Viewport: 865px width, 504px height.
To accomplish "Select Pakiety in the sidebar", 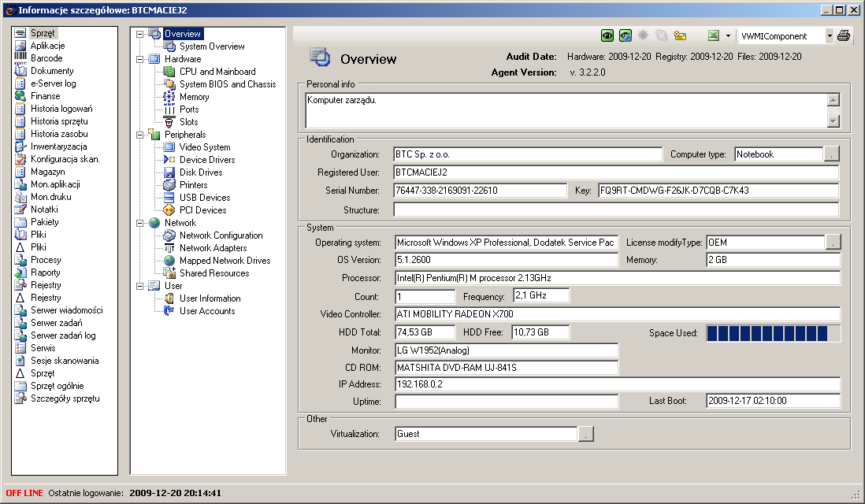I will (44, 222).
